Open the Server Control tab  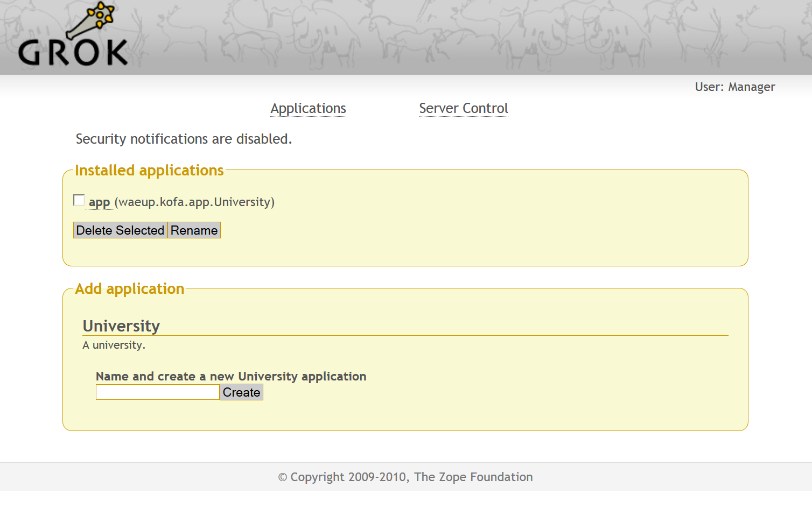463,108
